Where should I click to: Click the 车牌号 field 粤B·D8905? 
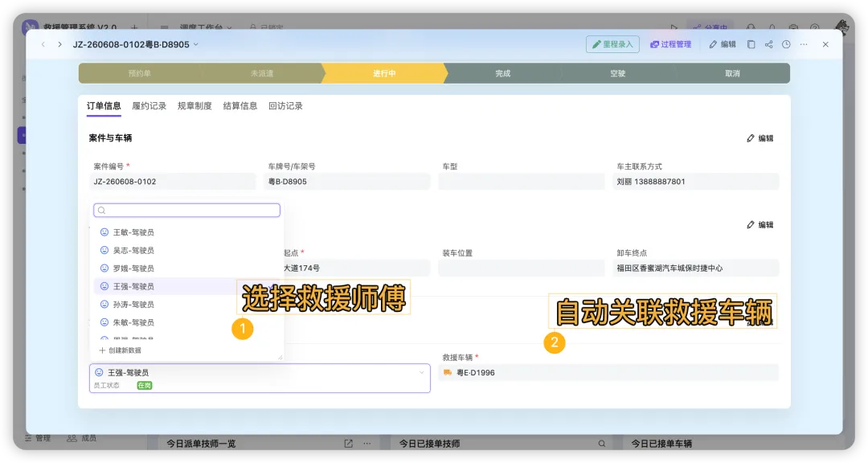coord(347,182)
